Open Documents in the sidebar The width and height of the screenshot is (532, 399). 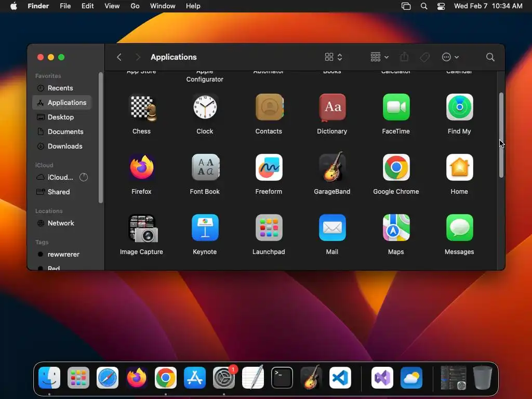point(62,131)
